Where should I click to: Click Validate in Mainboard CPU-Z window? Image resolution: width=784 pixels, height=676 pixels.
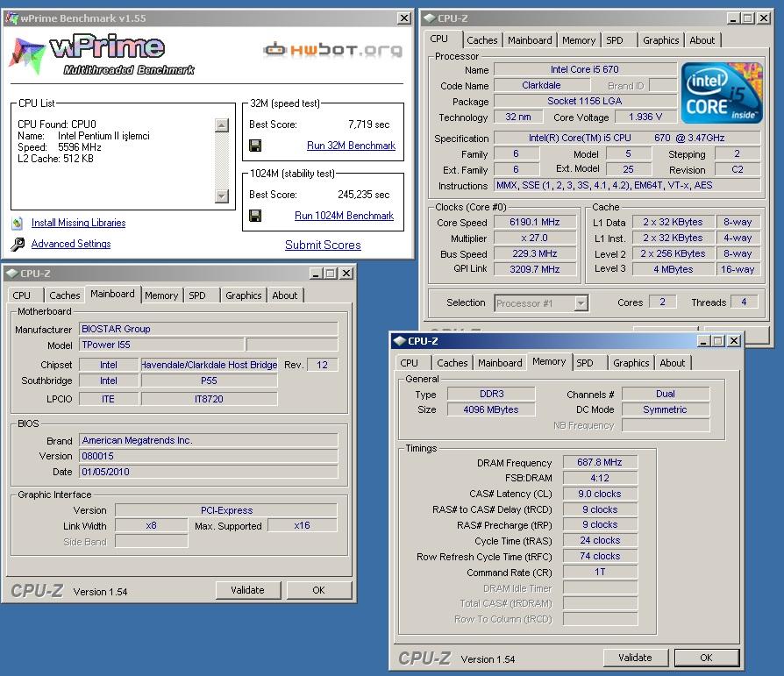(247, 590)
